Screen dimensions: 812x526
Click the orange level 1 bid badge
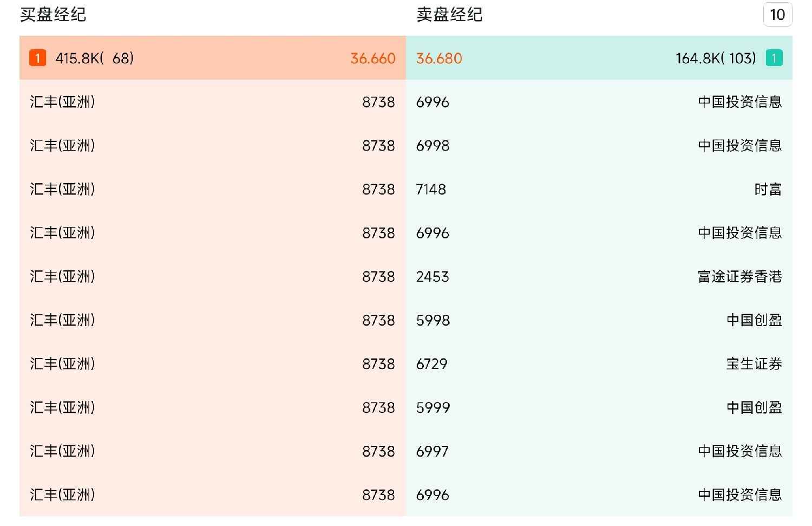point(37,58)
